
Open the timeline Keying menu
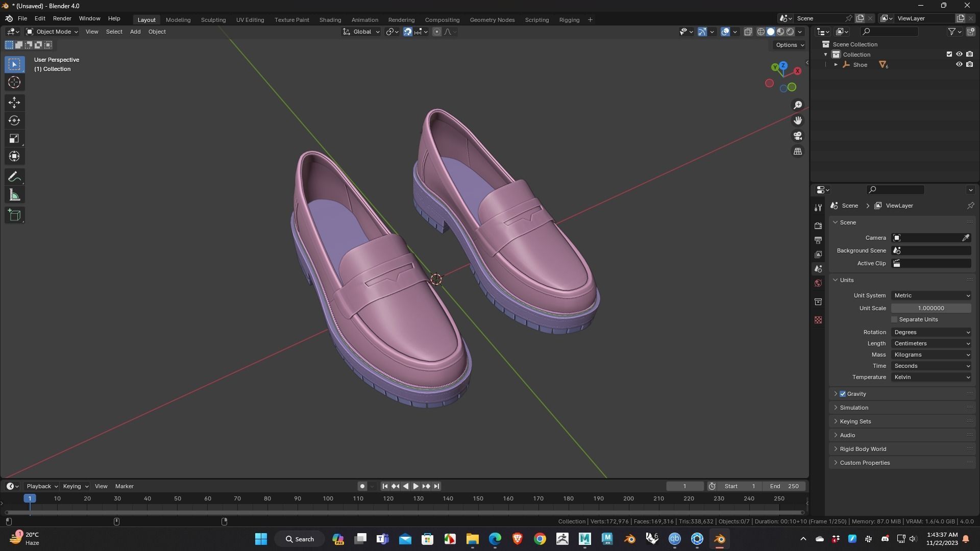[x=76, y=486]
